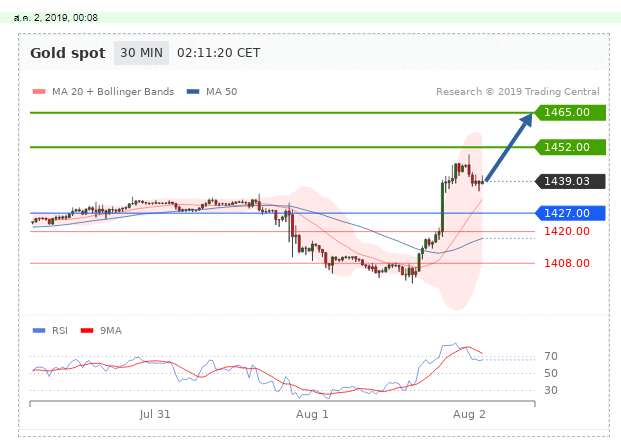Click the Aug 2 date axis label
This screenshot has width=621, height=447.
coord(469,415)
